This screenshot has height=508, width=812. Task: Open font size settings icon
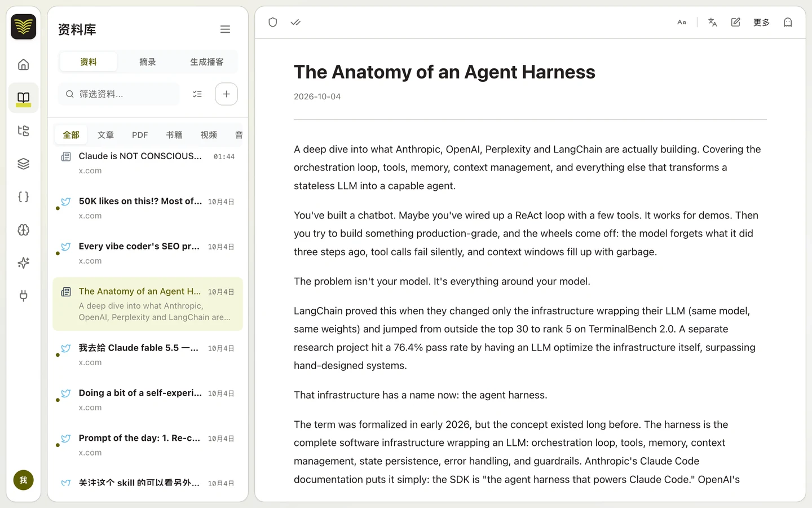click(x=682, y=23)
